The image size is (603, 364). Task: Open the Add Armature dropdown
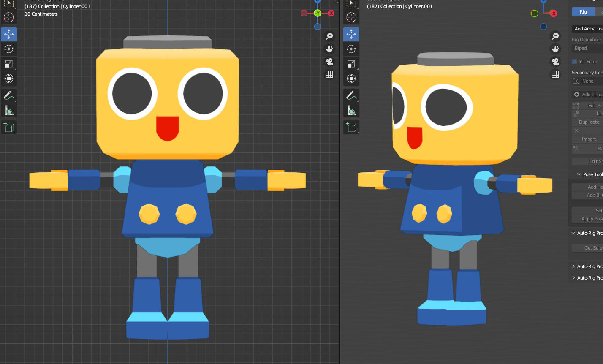coord(588,29)
